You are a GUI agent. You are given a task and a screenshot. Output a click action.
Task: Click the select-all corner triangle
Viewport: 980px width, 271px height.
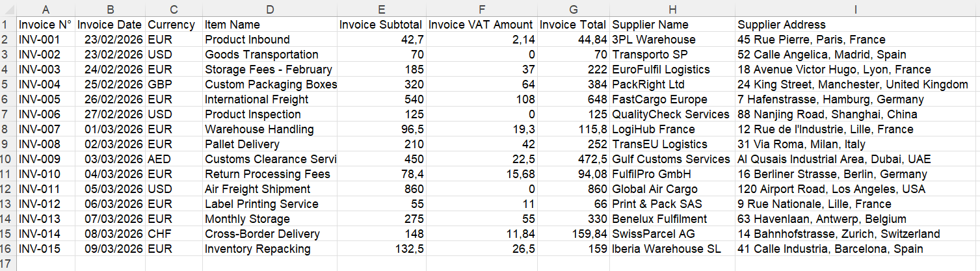coord(8,8)
